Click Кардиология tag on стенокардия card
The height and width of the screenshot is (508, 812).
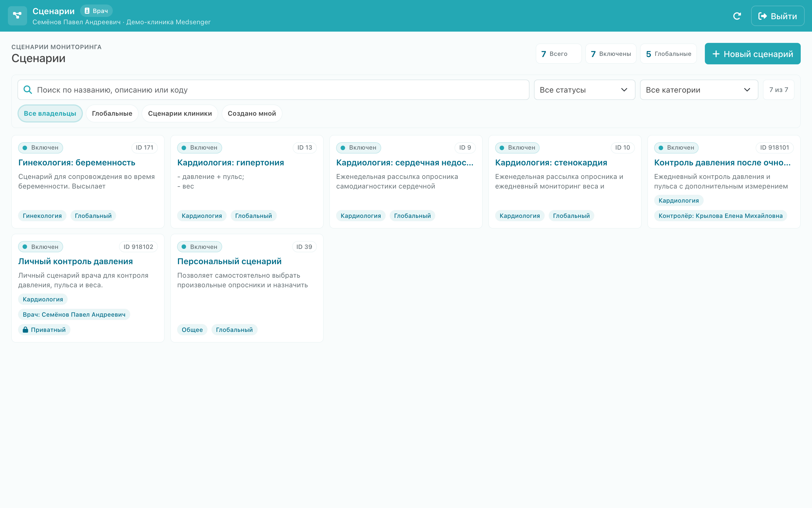[x=520, y=216]
